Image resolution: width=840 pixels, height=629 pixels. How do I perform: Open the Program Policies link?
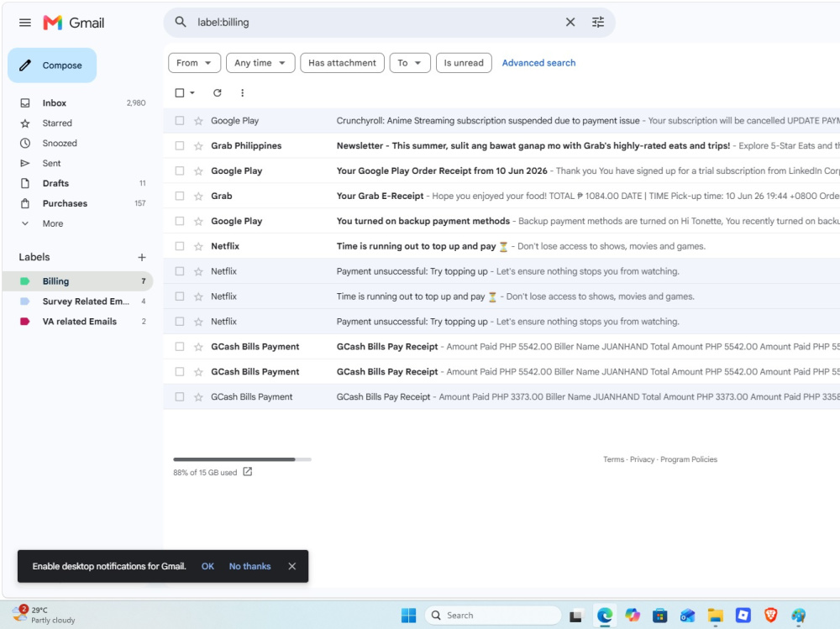(689, 459)
